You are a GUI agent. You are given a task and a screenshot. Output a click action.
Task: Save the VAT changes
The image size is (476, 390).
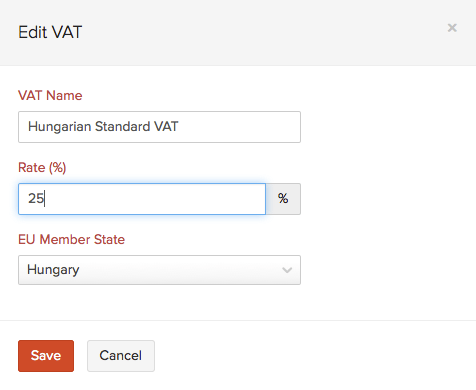pyautogui.click(x=46, y=356)
